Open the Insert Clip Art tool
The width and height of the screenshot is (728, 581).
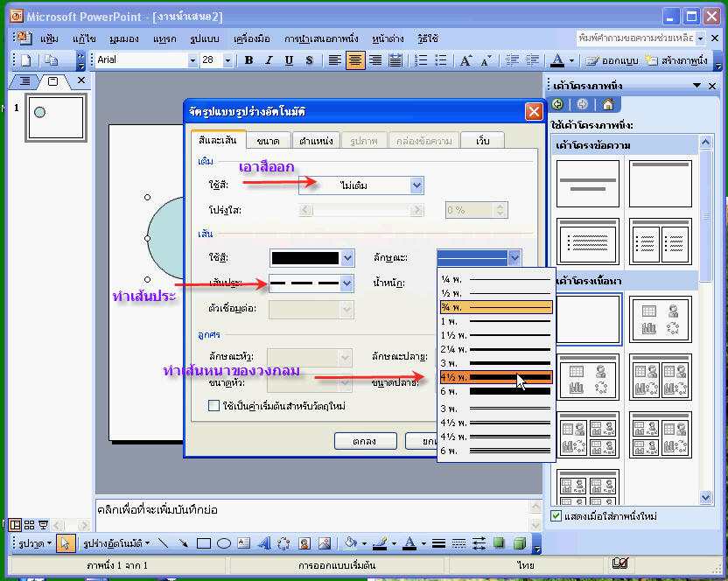pos(304,542)
